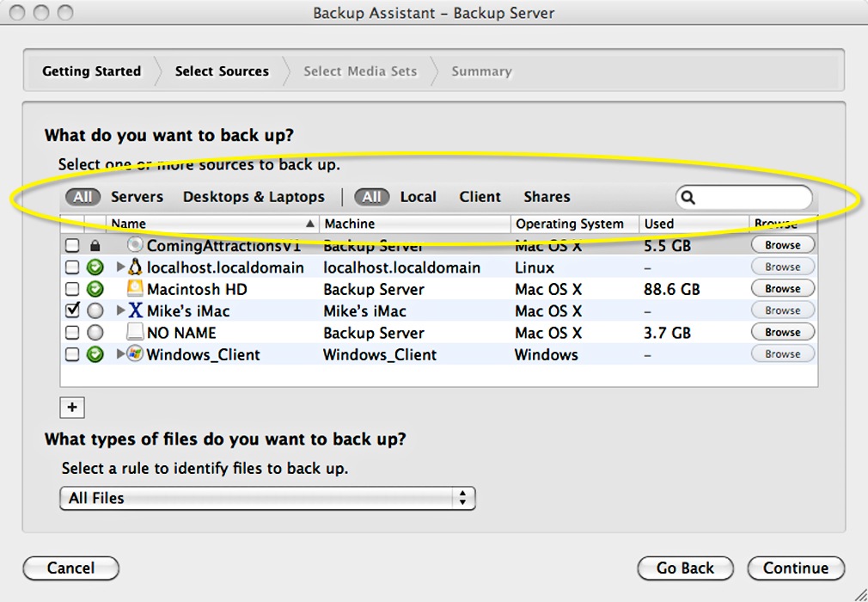868x602 pixels.
Task: Check the NO NAME checkbox
Action: [x=72, y=333]
